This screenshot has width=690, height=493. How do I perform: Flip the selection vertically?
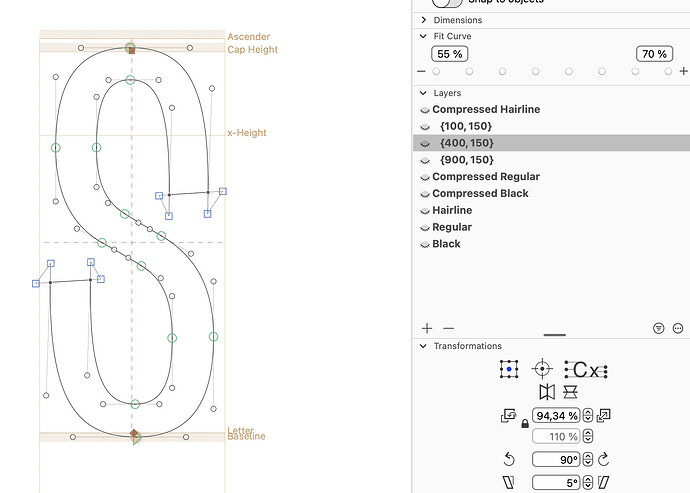pos(571,391)
